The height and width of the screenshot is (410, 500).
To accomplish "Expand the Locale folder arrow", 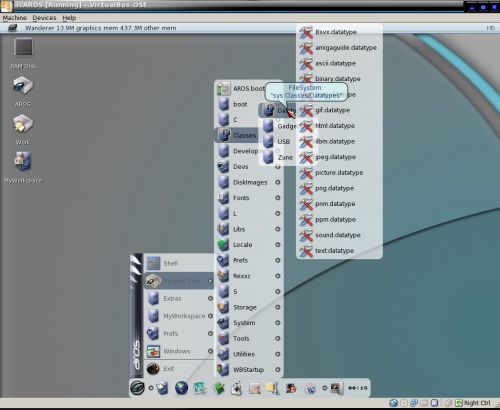I will 278,245.
